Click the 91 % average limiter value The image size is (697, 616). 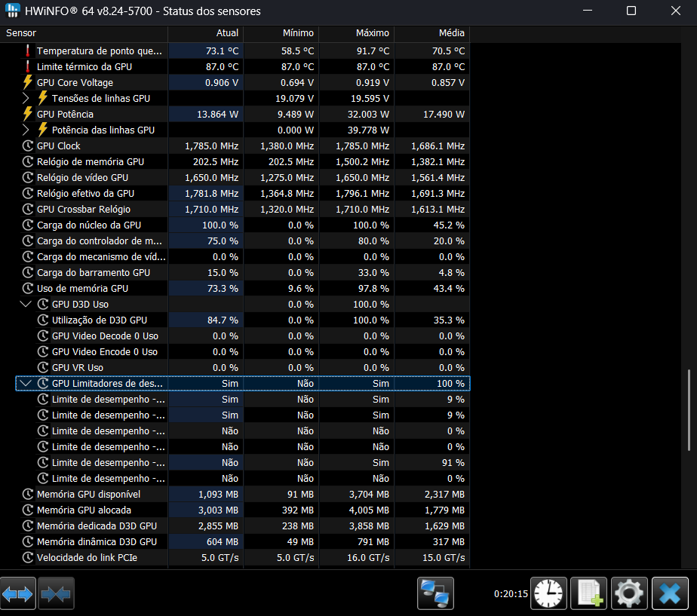point(453,463)
